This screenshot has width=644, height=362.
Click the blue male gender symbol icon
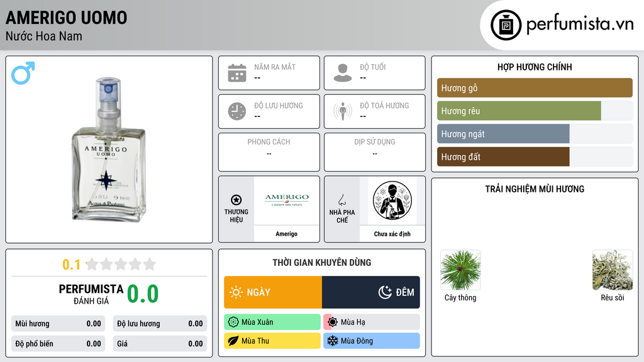23,73
